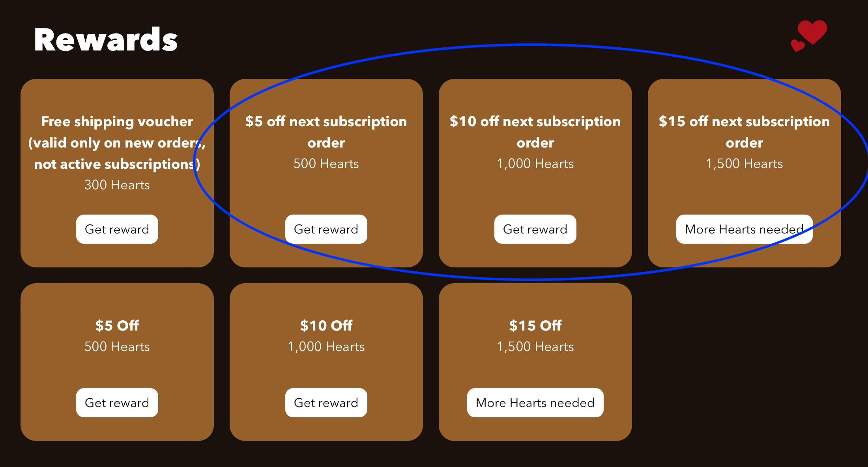Click the 300 Hearts cost label
The image size is (868, 467).
click(x=117, y=185)
